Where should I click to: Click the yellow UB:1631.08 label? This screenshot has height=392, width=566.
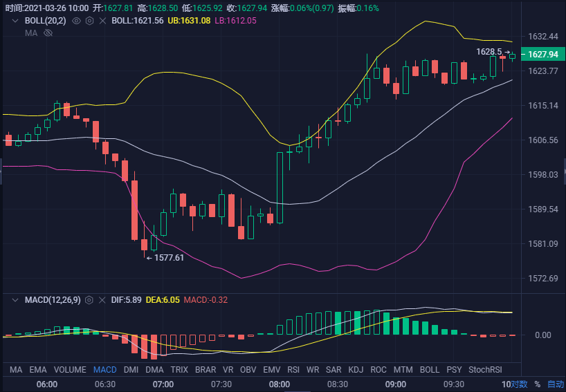point(189,21)
